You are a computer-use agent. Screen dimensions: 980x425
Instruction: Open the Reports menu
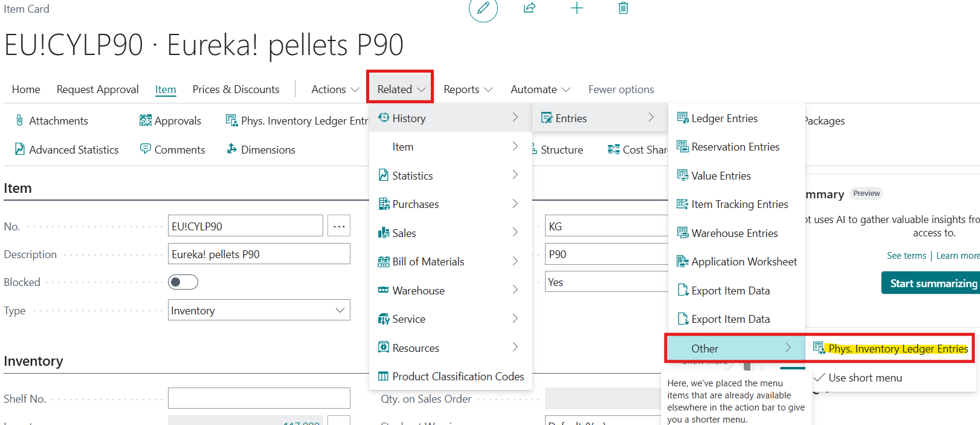(468, 89)
